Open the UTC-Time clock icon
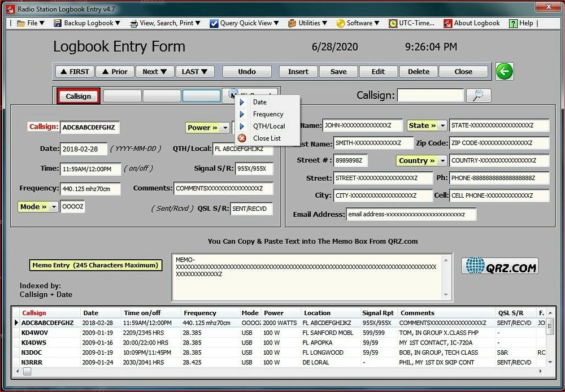Screen dimensions: 565x392 (x=392, y=23)
